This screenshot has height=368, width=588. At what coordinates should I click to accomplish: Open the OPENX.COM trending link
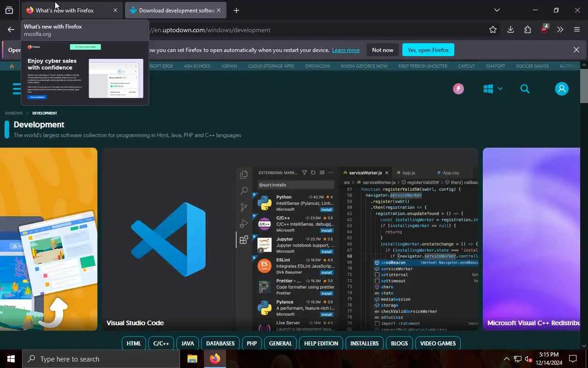317,66
